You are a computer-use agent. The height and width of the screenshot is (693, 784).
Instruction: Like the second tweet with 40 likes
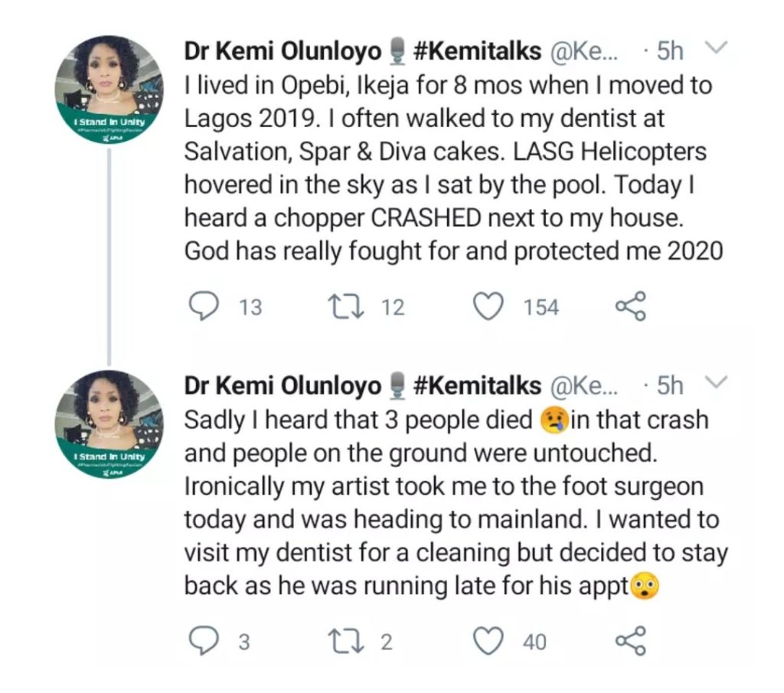pyautogui.click(x=486, y=641)
